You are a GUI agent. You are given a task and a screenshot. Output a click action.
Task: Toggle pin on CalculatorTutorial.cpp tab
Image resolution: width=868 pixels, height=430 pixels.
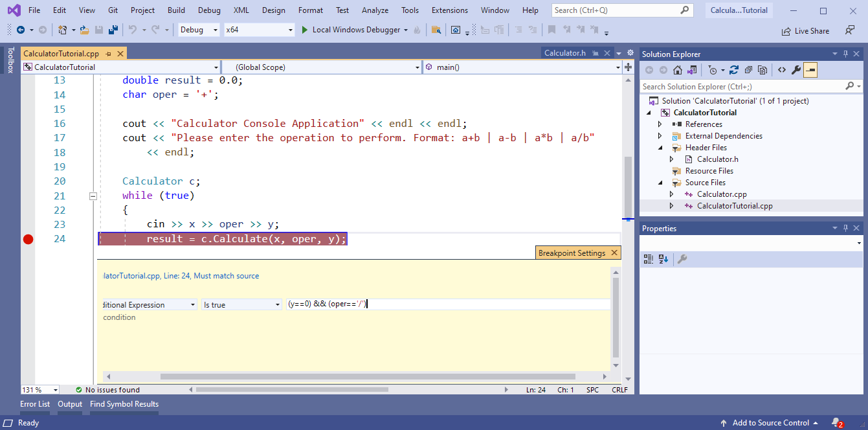point(108,54)
